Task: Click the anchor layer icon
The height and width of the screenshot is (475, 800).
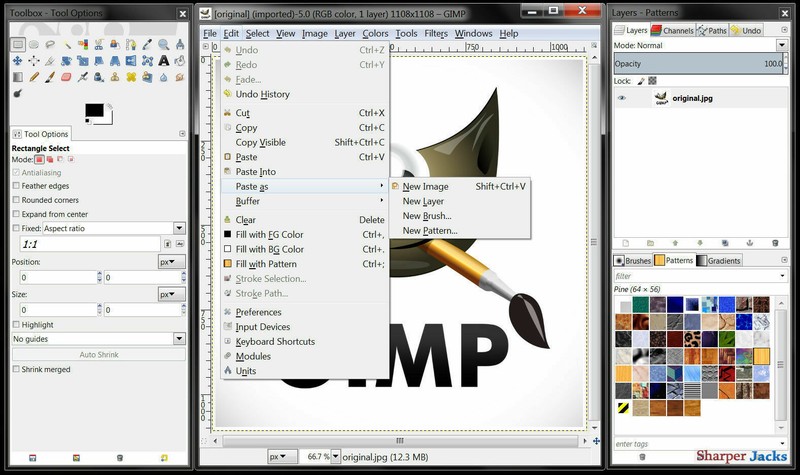Action: [750, 243]
